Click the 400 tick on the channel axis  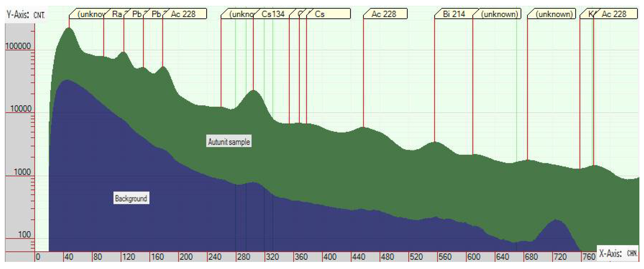(x=330, y=257)
